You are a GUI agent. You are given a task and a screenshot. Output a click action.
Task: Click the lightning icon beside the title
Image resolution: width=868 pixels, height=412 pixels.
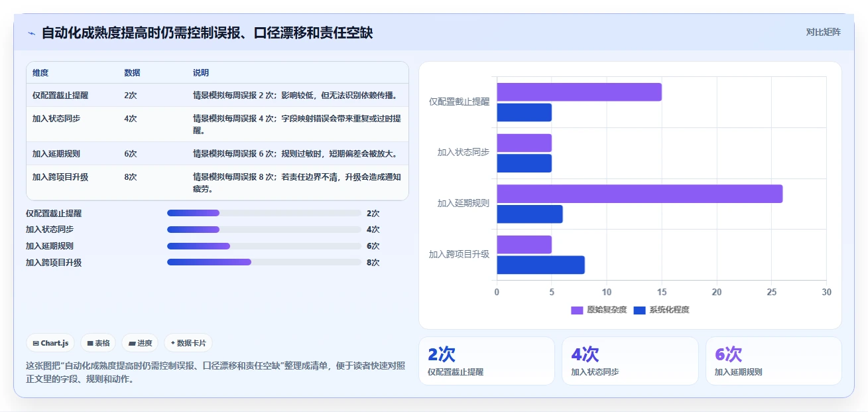[31, 33]
